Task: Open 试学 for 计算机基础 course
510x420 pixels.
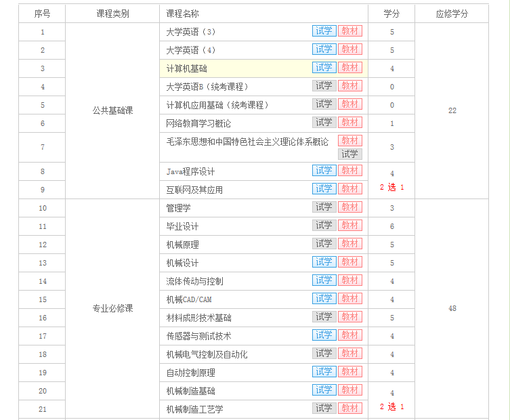Action: click(324, 68)
